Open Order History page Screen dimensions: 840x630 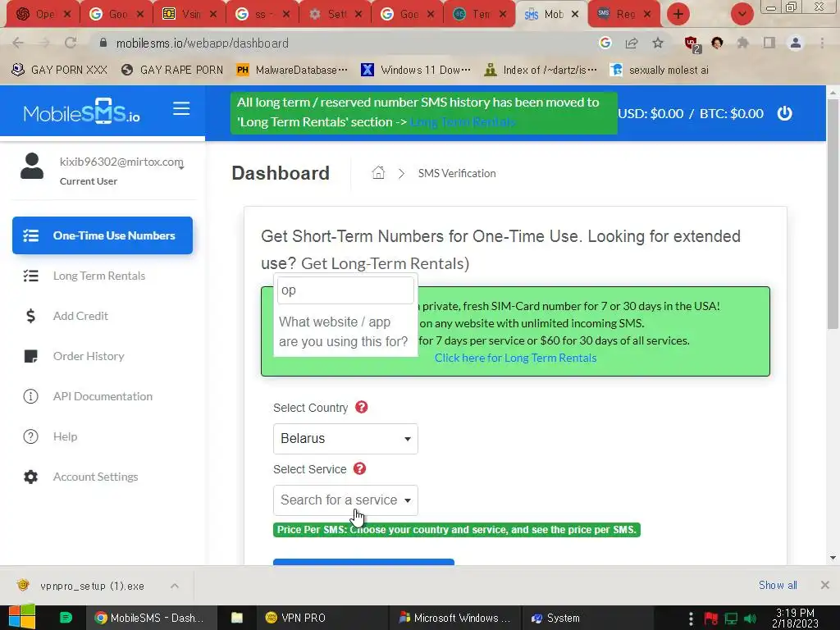click(x=89, y=356)
